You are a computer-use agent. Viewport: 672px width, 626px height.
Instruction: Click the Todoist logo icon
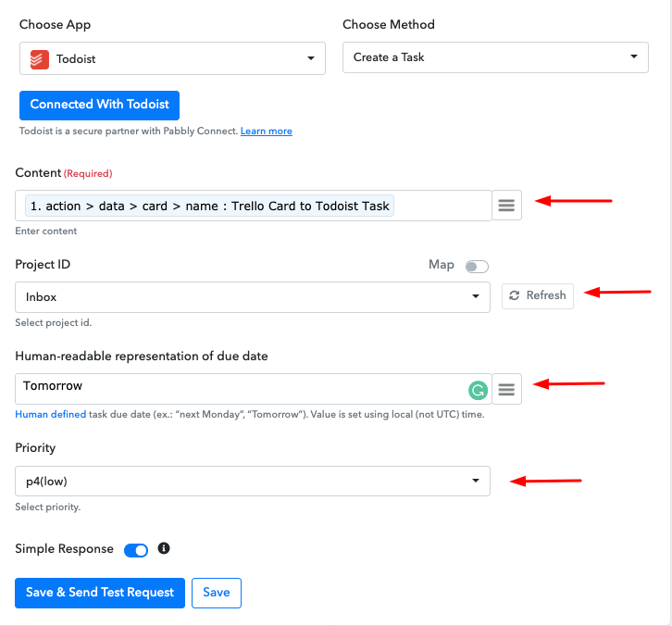(40, 59)
